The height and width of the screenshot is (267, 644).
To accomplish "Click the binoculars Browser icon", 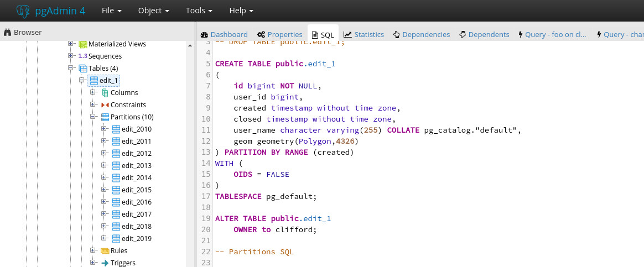I will tap(7, 33).
